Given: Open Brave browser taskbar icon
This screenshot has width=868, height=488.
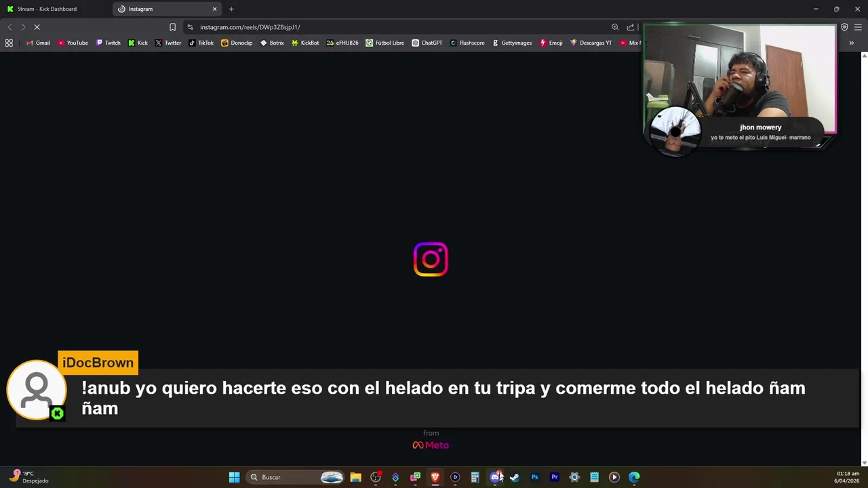Looking at the screenshot, I should 435,477.
